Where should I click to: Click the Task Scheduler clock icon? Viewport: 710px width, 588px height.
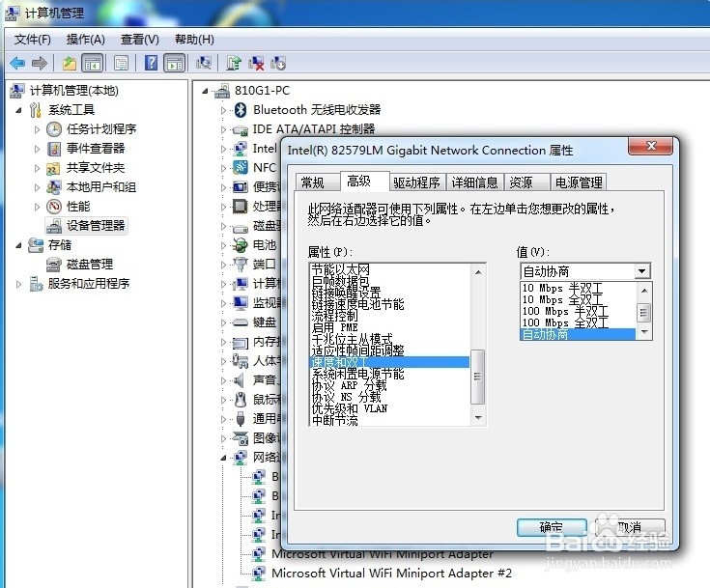[54, 129]
